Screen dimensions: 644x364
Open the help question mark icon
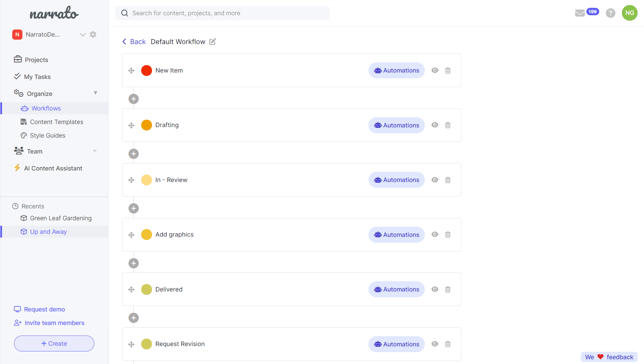pyautogui.click(x=610, y=13)
